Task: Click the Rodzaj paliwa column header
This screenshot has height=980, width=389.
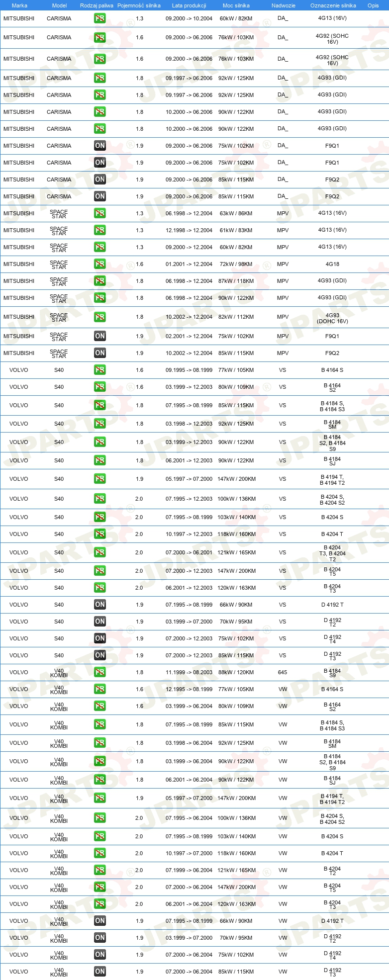Action: [x=97, y=5]
